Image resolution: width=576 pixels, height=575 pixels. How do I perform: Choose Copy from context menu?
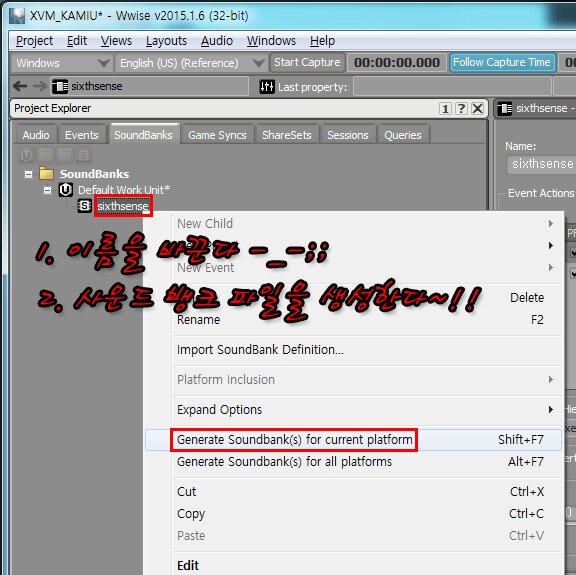click(353, 513)
